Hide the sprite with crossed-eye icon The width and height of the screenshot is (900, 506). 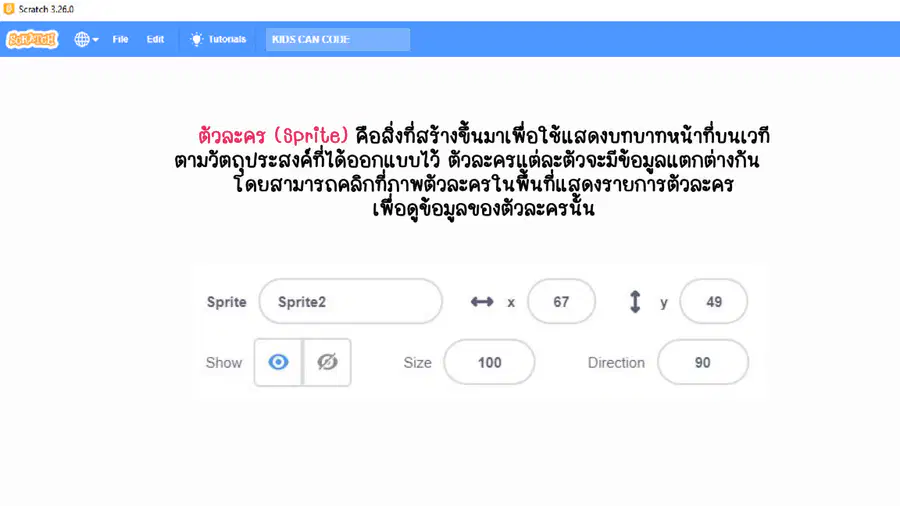click(327, 362)
